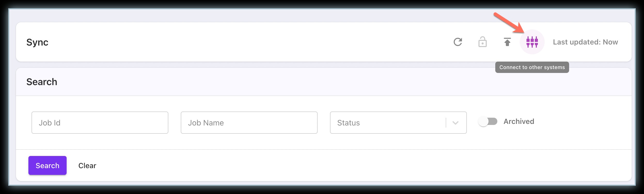This screenshot has height=194, width=644.
Task: Focus the Job Name input field
Action: click(249, 123)
